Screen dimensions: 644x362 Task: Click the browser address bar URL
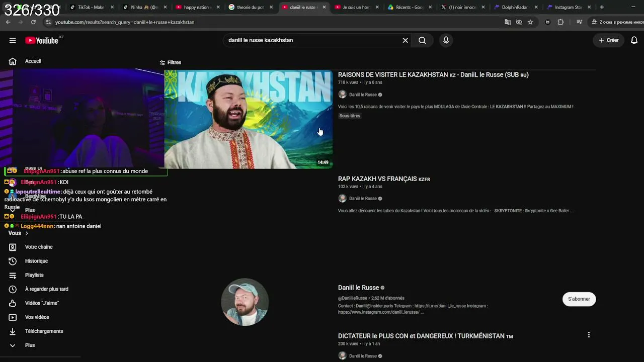(125, 22)
